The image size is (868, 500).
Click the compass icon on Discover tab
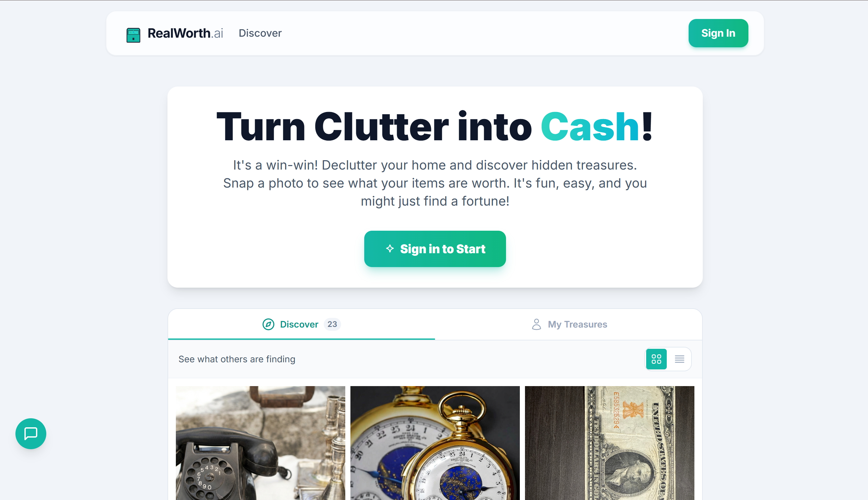268,324
